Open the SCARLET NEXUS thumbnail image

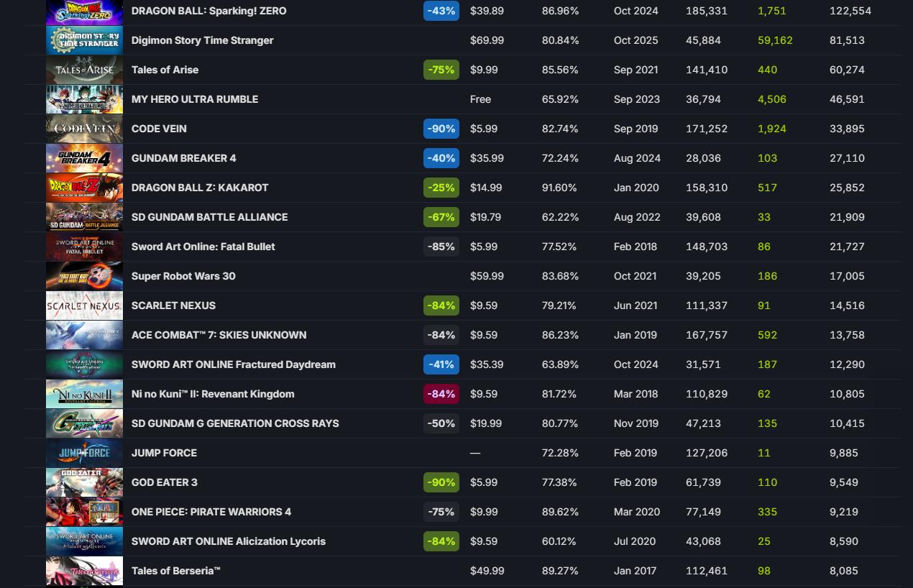(x=84, y=306)
